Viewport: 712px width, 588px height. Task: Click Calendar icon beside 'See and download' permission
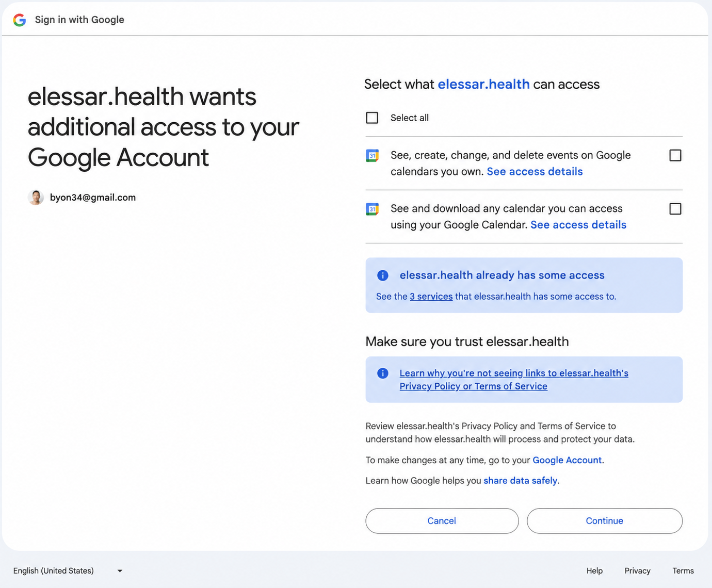(372, 209)
